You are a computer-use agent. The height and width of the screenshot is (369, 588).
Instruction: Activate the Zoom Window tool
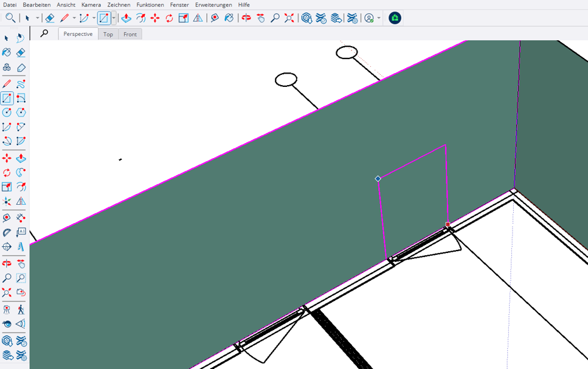(x=21, y=278)
